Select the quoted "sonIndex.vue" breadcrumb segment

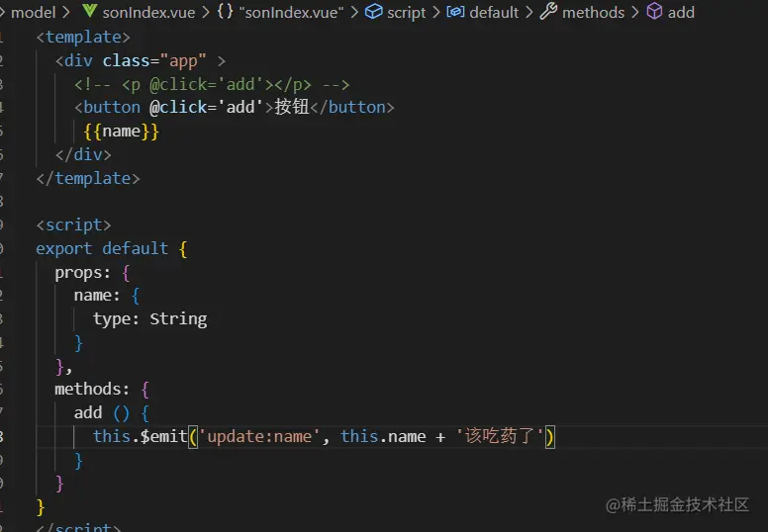(x=291, y=12)
